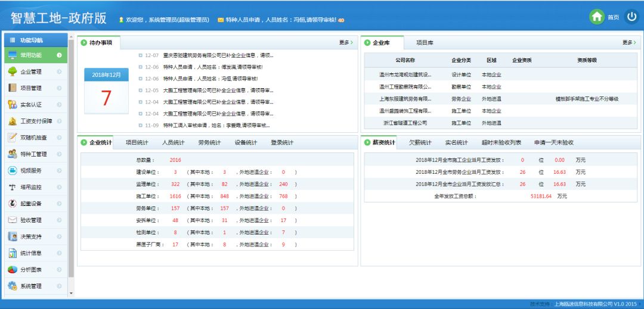The image size is (644, 309).
Task: Click the 功能导航 list icon
Action: (x=13, y=40)
